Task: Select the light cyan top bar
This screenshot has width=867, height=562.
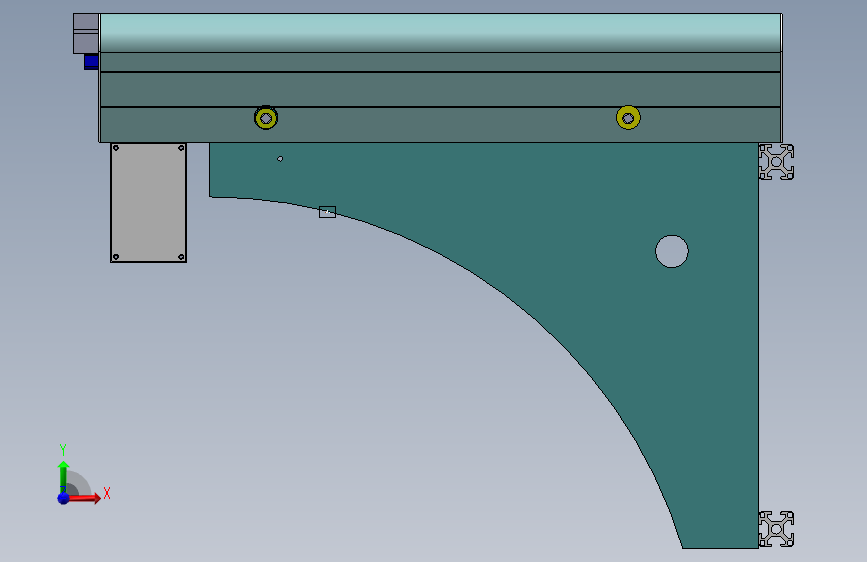Action: (440, 33)
